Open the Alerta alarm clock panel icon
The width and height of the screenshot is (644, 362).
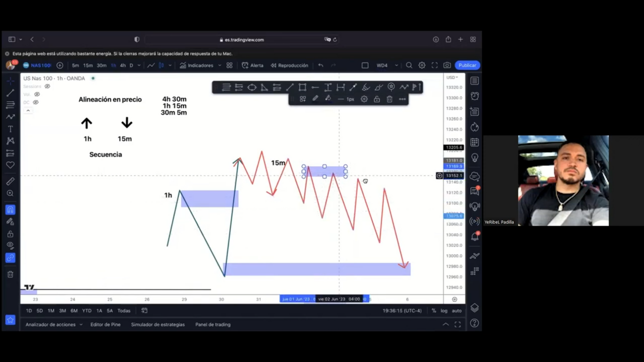pos(475,96)
